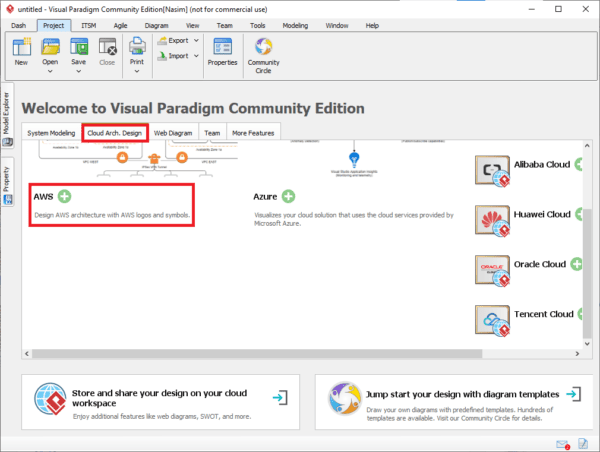Expand the Import dropdown chevron
Image resolution: width=600 pixels, height=452 pixels.
pos(196,56)
